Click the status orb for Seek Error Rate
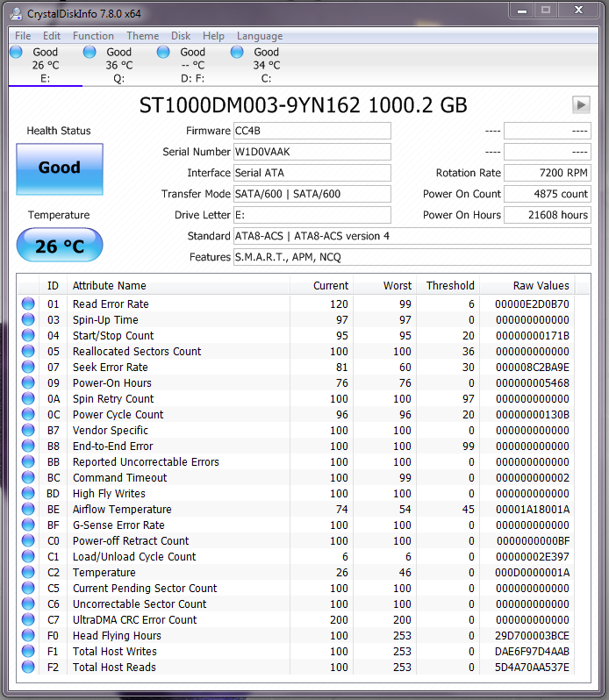This screenshot has width=609, height=700. click(28, 367)
